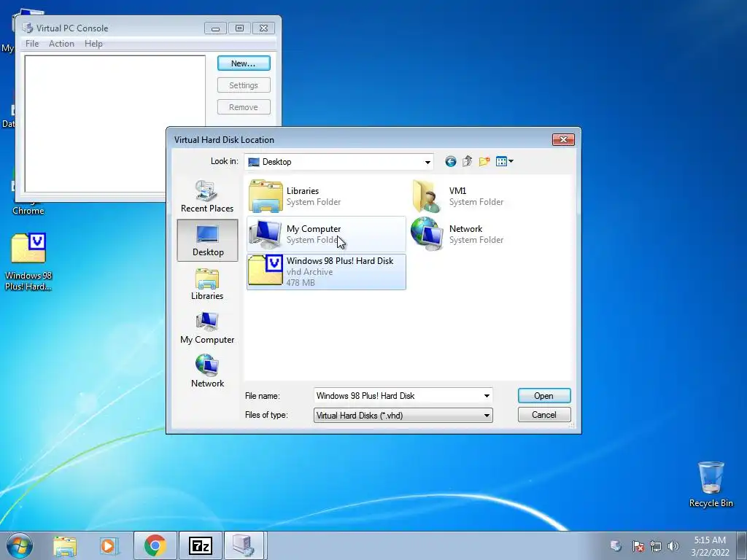Select the Network system folder in file list
The width and height of the screenshot is (747, 560).
489,234
